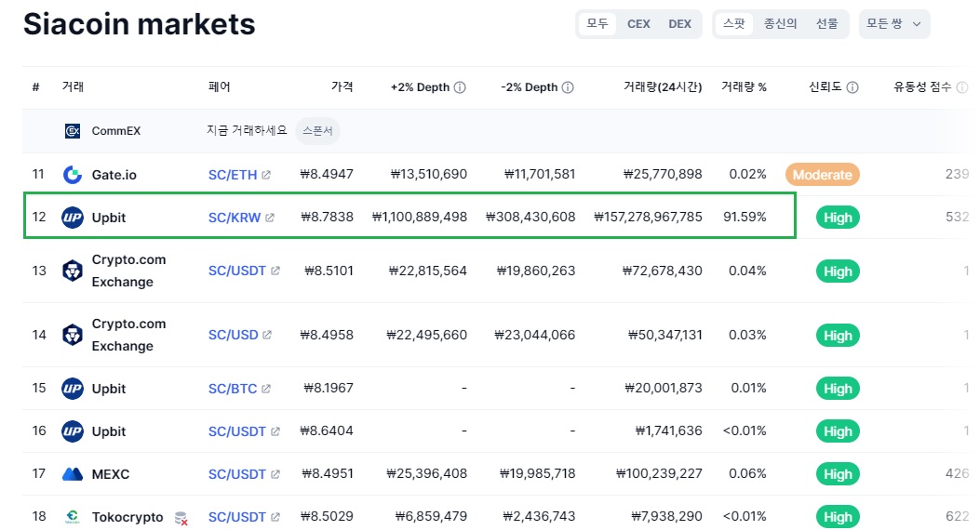Click info icon beside +2% Depth header

point(460,87)
